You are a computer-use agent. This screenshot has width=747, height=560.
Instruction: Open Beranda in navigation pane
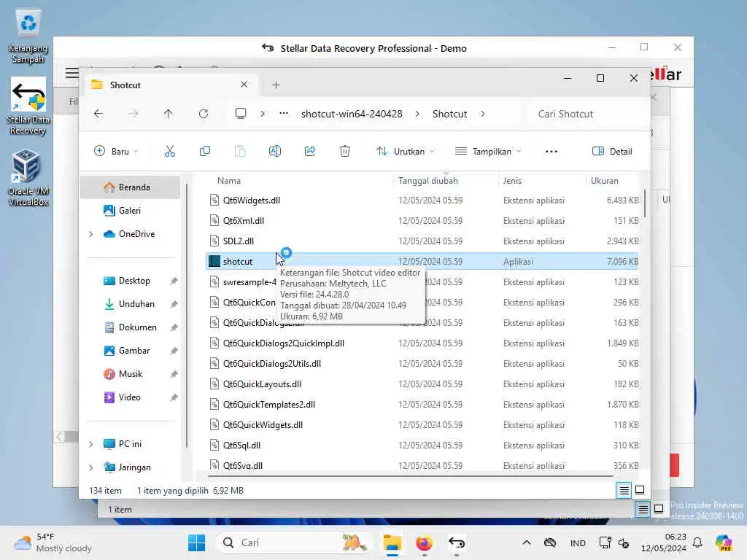click(130, 187)
